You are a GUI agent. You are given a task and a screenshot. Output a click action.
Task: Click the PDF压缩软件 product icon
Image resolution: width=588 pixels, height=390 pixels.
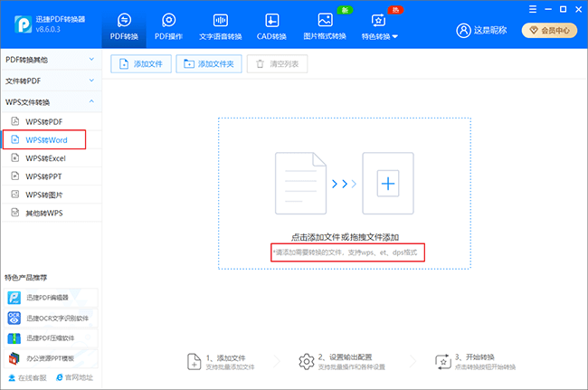click(14, 338)
